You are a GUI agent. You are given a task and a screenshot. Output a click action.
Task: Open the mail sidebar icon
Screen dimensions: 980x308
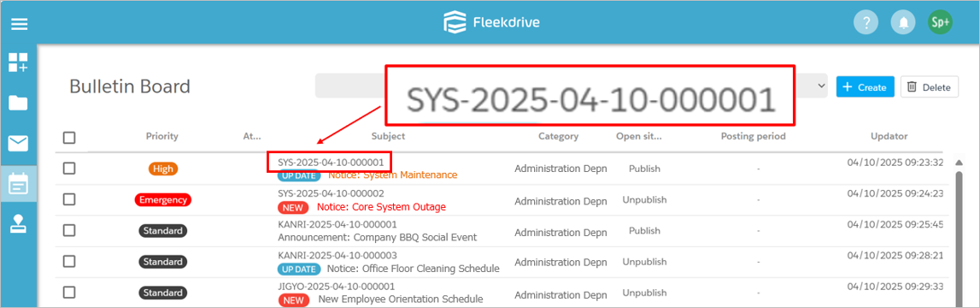[x=17, y=144]
